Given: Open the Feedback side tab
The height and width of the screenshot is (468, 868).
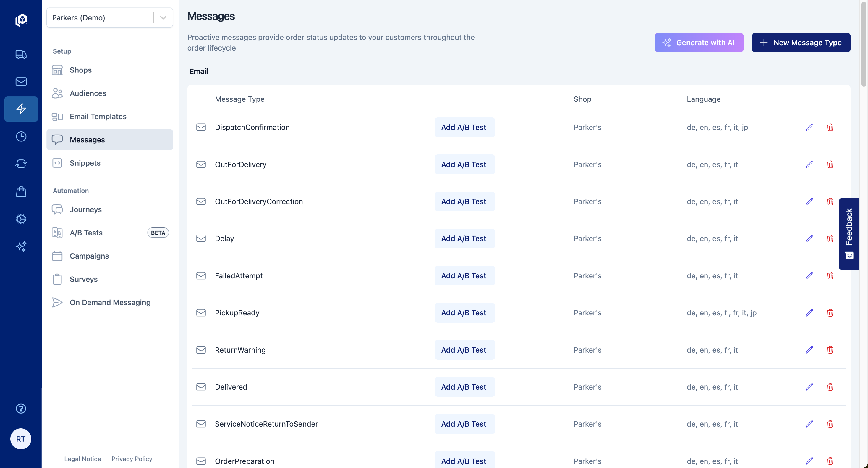Looking at the screenshot, I should pyautogui.click(x=848, y=234).
